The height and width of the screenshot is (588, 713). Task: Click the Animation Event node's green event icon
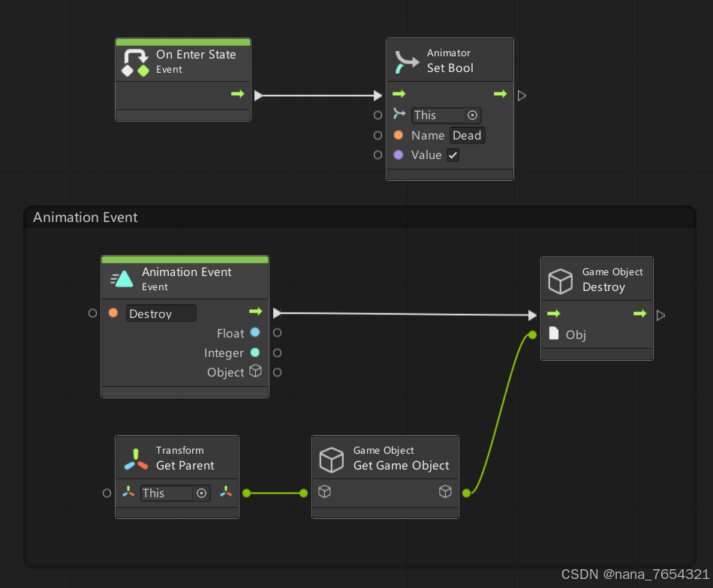[121, 278]
